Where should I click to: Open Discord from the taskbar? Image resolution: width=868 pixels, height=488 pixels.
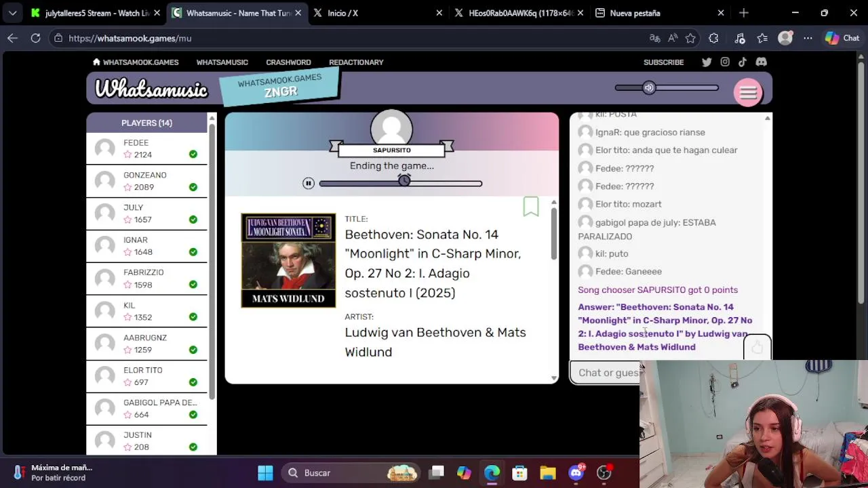point(576,472)
